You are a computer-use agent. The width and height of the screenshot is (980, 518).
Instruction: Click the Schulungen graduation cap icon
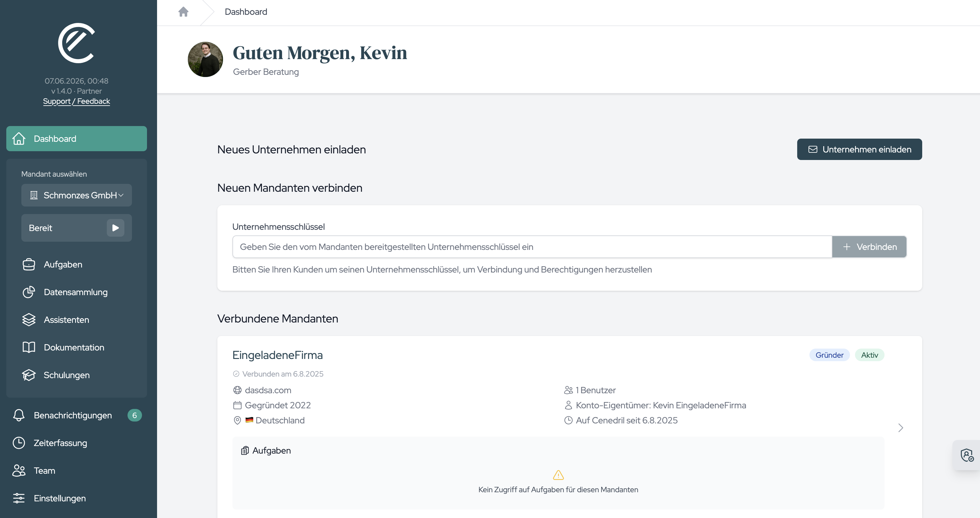pos(29,375)
